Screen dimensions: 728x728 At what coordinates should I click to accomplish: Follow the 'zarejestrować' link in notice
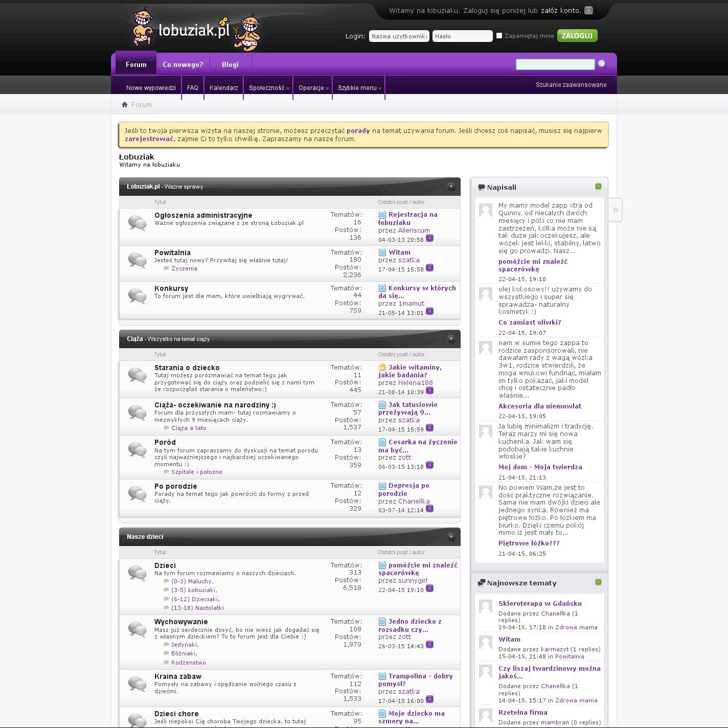(149, 139)
